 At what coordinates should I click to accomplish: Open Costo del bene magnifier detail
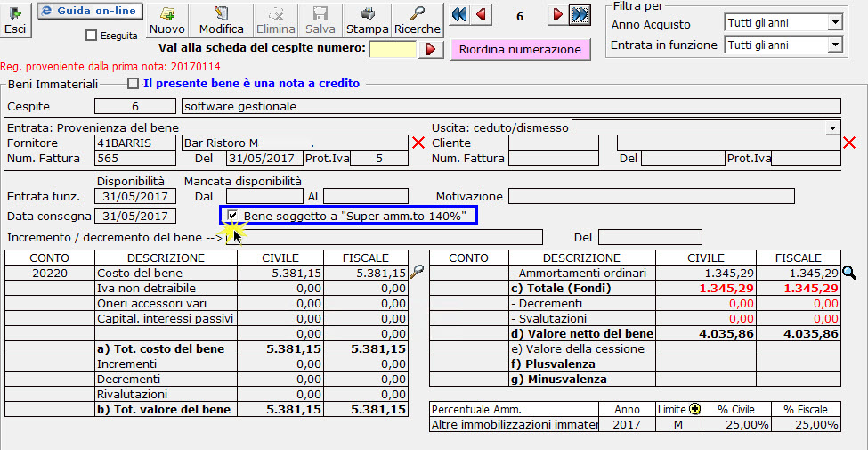click(418, 272)
